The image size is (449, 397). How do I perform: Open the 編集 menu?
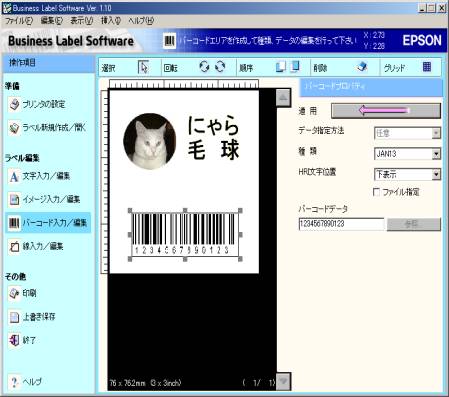[51, 21]
